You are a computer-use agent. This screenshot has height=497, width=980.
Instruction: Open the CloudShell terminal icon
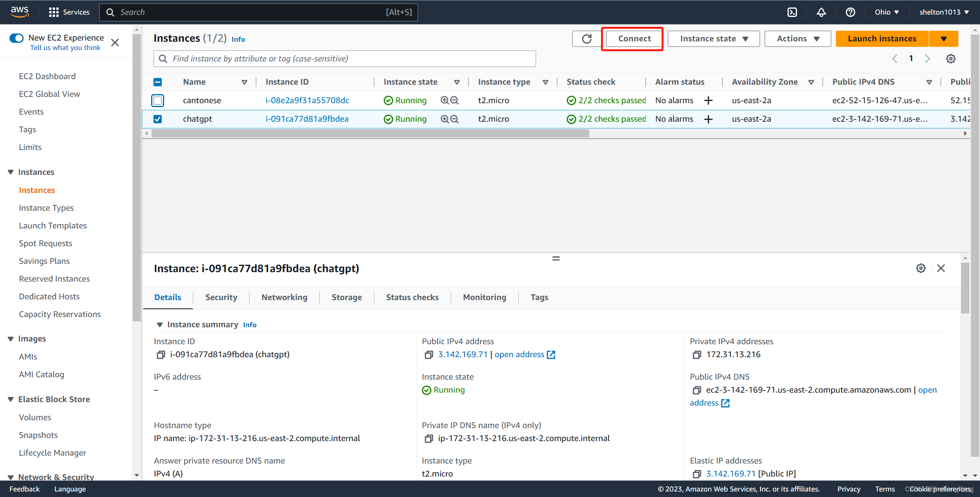(792, 12)
